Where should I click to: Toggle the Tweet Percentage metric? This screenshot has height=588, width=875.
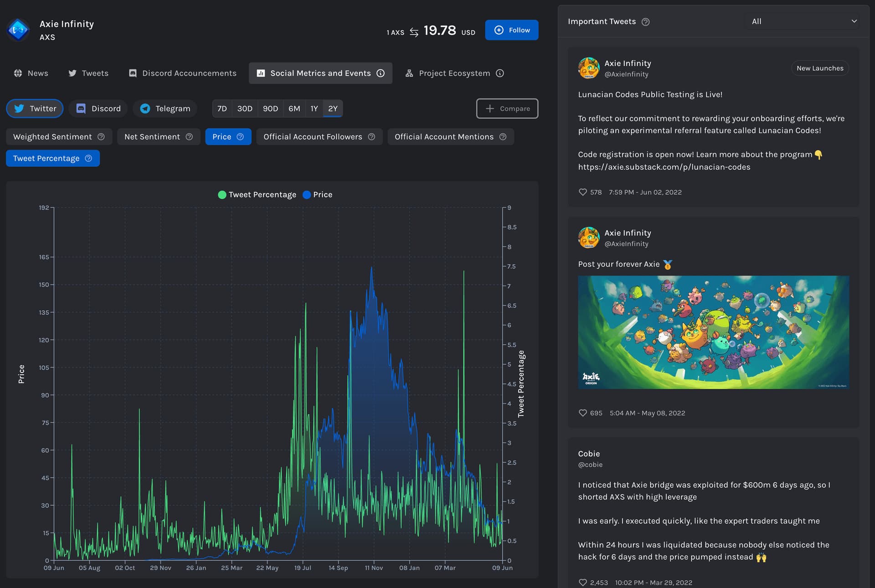coord(46,159)
